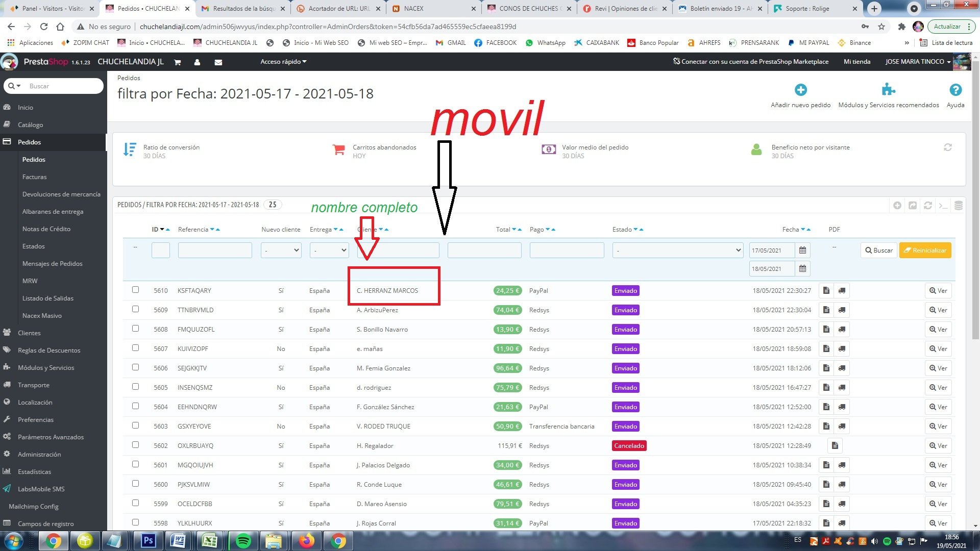The width and height of the screenshot is (980, 551).
Task: Open Spotify from the Windows taskbar
Action: click(x=243, y=540)
